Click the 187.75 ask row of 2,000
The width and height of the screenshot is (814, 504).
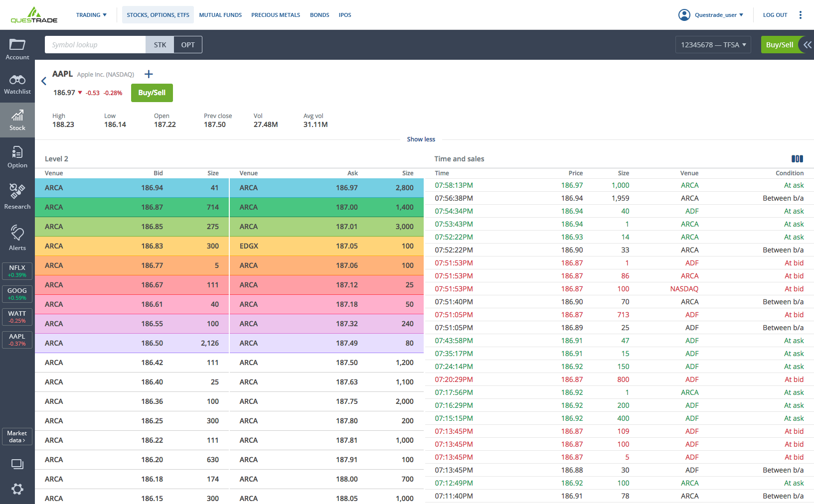coord(326,401)
